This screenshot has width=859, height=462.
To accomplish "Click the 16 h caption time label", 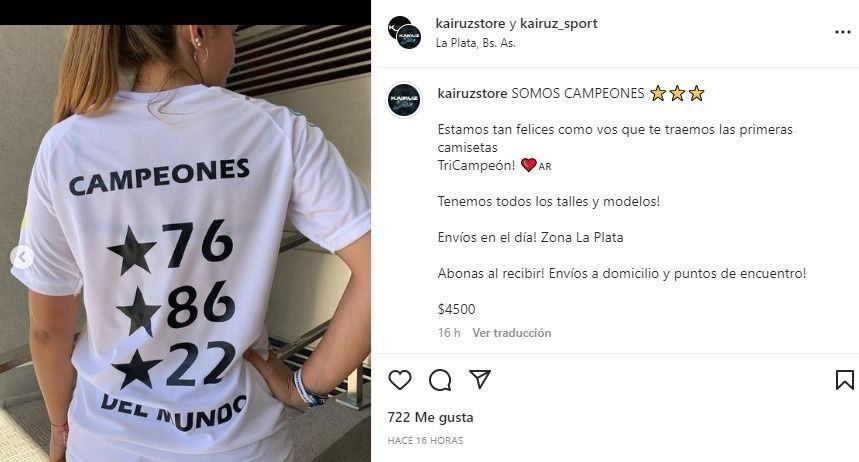I will coord(449,333).
